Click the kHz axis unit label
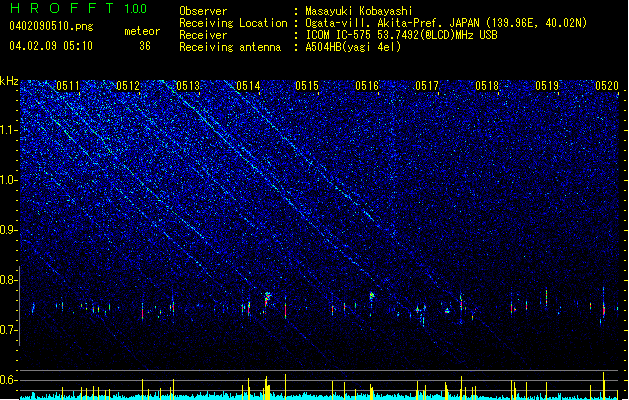Image resolution: width=629 pixels, height=400 pixels. pyautogui.click(x=9, y=81)
